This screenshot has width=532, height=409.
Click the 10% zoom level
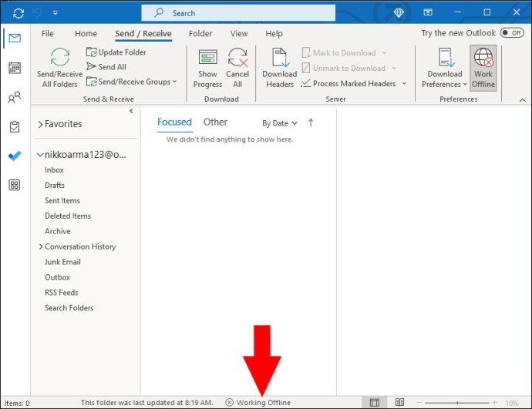(x=512, y=403)
